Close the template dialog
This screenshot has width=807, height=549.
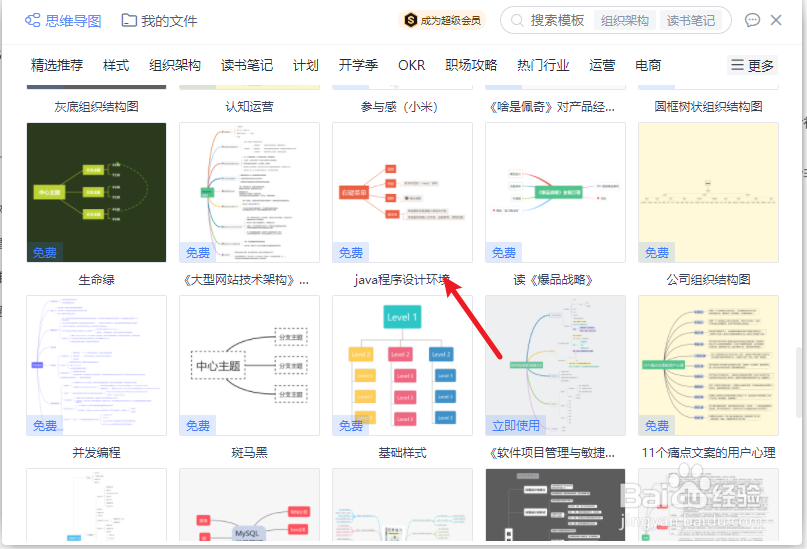(776, 20)
